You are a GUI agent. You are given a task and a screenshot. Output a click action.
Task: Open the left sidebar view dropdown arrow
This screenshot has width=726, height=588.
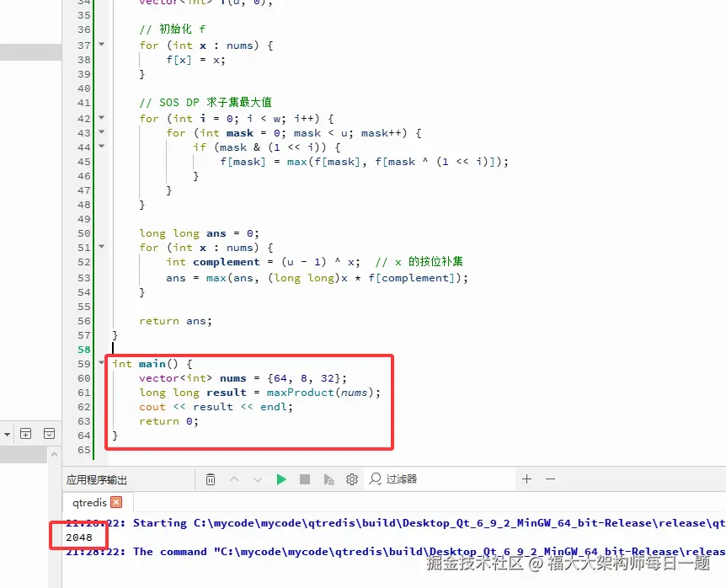coord(7,435)
